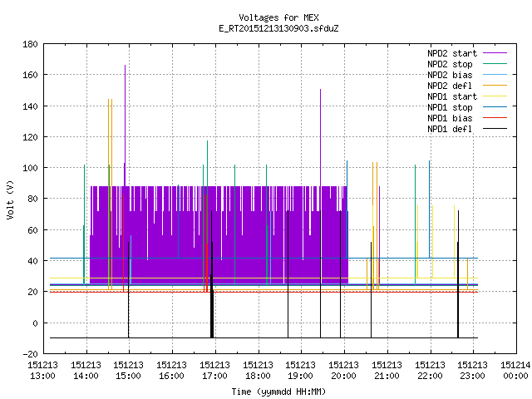Click the 140 y-axis tick label

30,106
